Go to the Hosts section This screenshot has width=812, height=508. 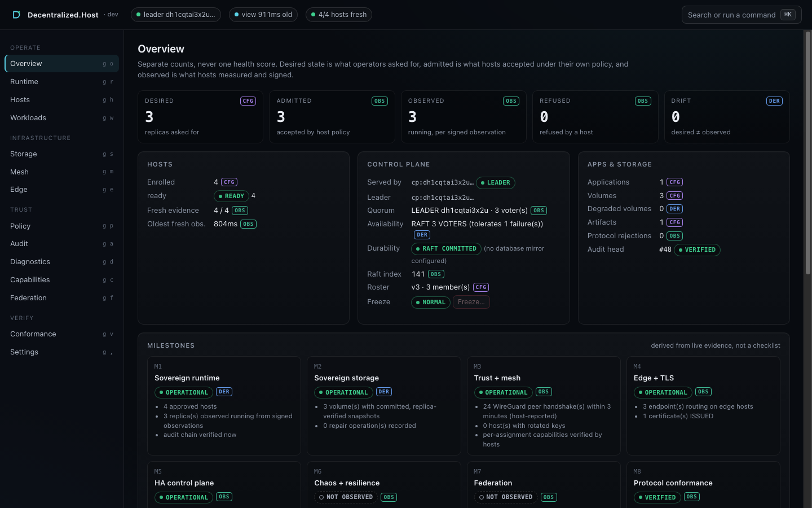(62, 100)
